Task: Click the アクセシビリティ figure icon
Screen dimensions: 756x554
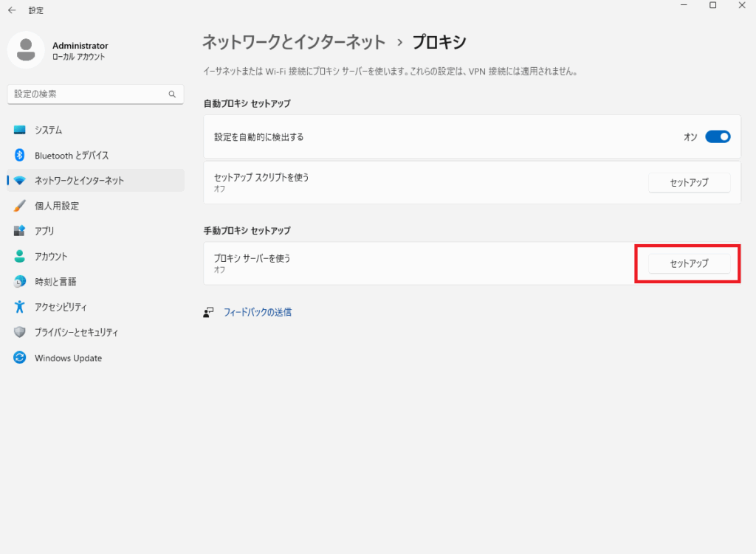Action: pyautogui.click(x=20, y=307)
